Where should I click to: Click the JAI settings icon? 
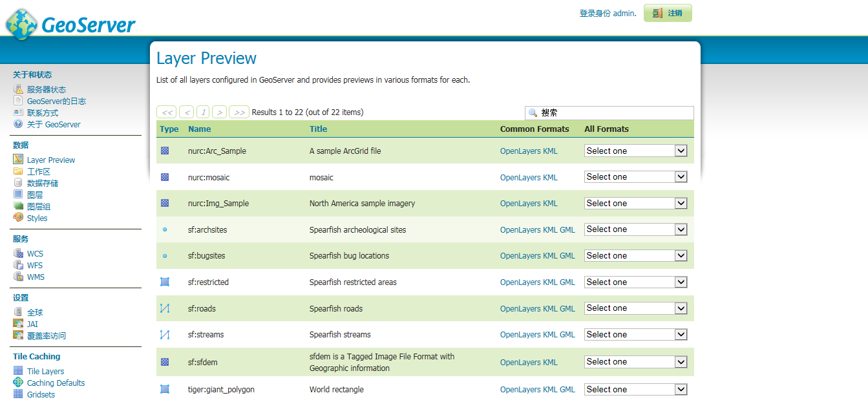pyautogui.click(x=18, y=324)
